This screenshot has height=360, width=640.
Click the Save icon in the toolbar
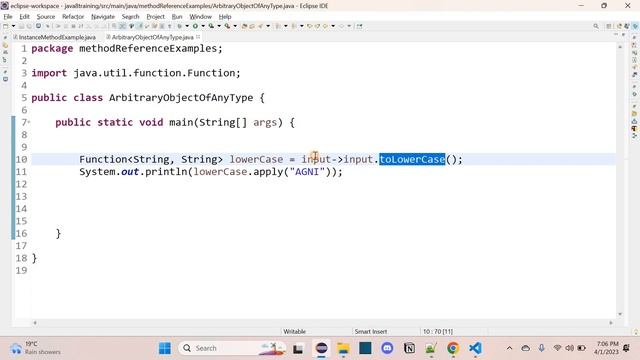pyautogui.click(x=21, y=26)
